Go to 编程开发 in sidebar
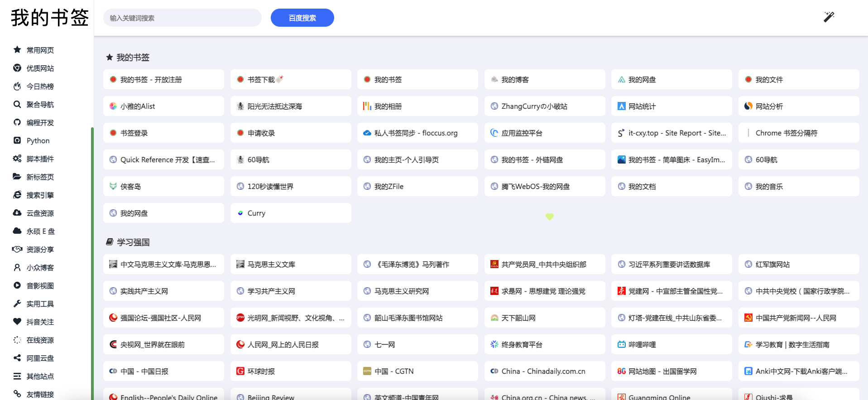868x400 pixels. tap(40, 122)
